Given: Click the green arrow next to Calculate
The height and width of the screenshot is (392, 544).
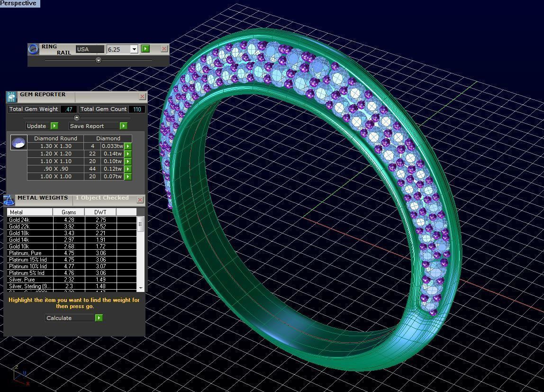Looking at the screenshot, I should [x=99, y=318].
